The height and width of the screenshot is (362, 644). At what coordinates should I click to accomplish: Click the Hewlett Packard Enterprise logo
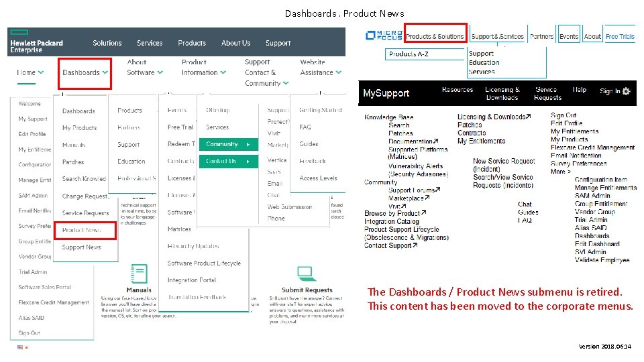coord(36,42)
